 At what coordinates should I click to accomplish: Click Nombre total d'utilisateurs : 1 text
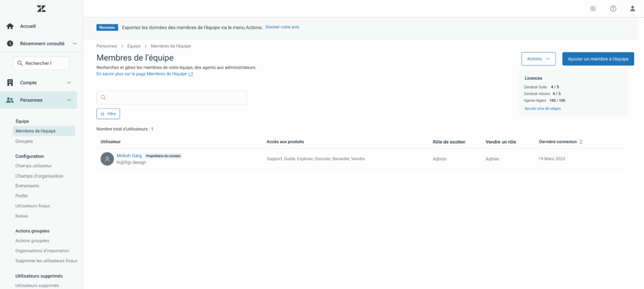(125, 129)
